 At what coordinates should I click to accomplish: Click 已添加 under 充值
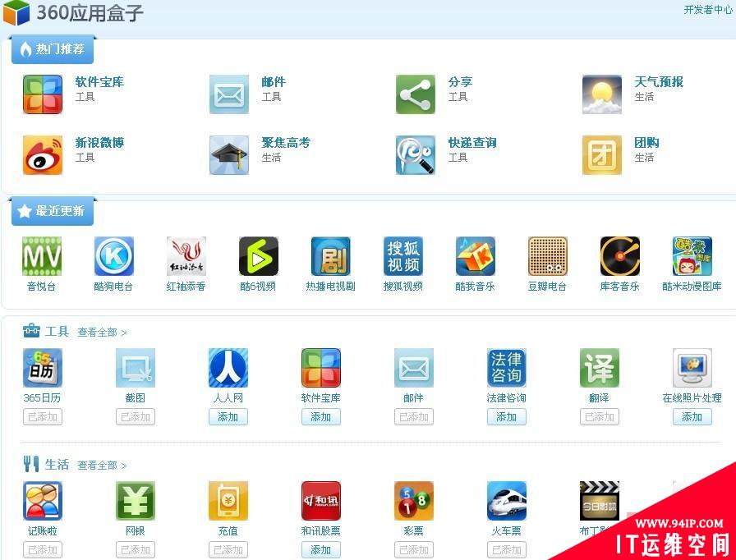point(228,550)
